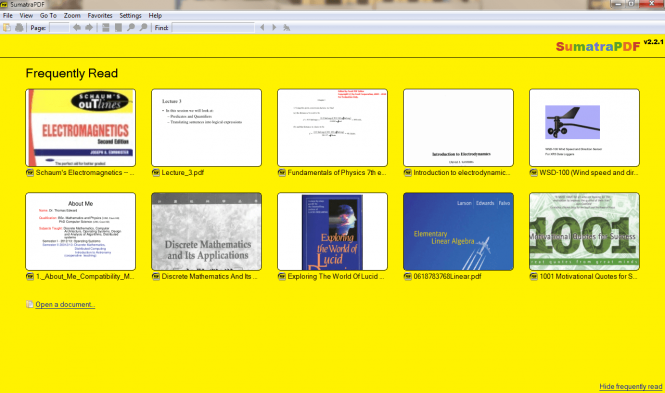Toggle match case icon in find bar

click(x=287, y=28)
